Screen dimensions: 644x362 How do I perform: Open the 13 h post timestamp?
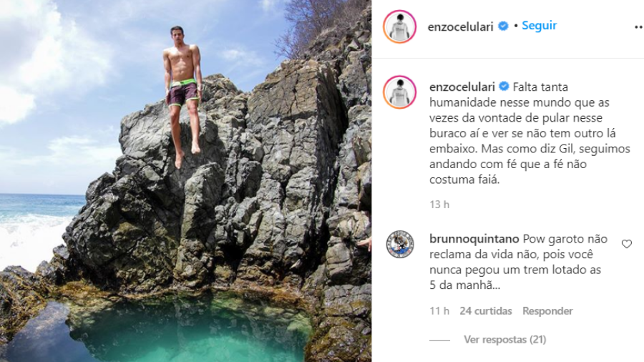pos(439,205)
